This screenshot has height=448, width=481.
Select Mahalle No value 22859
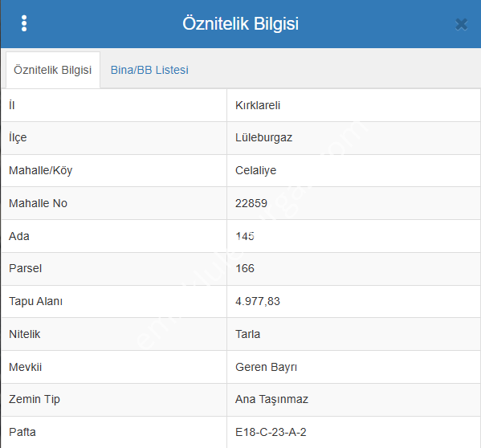[251, 203]
